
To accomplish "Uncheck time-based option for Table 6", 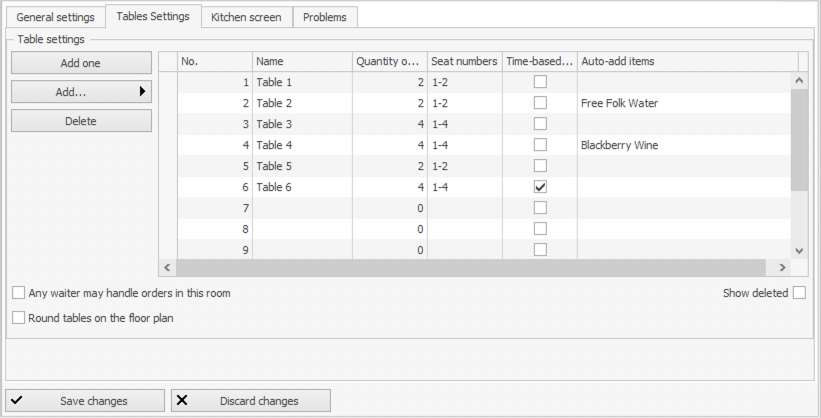I will coord(540,187).
